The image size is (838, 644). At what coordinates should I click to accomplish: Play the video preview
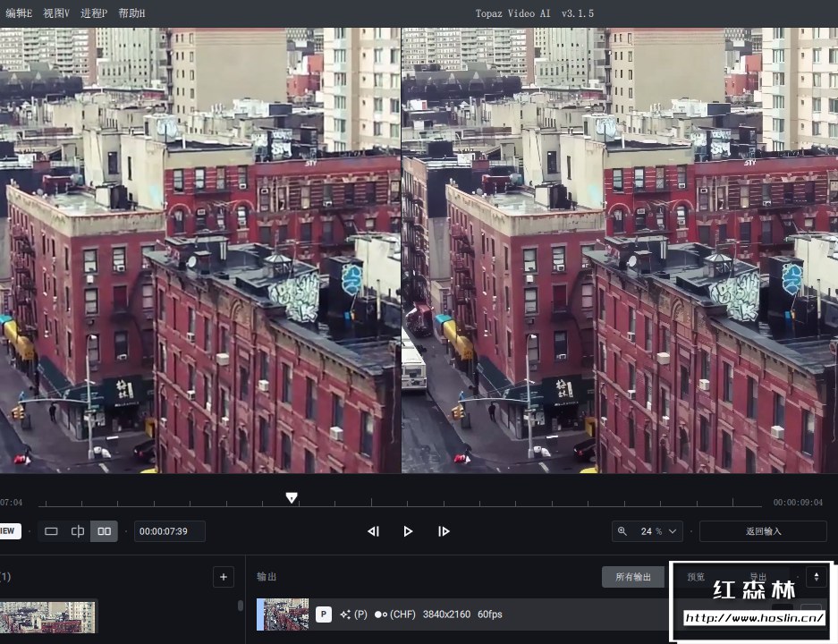[408, 531]
